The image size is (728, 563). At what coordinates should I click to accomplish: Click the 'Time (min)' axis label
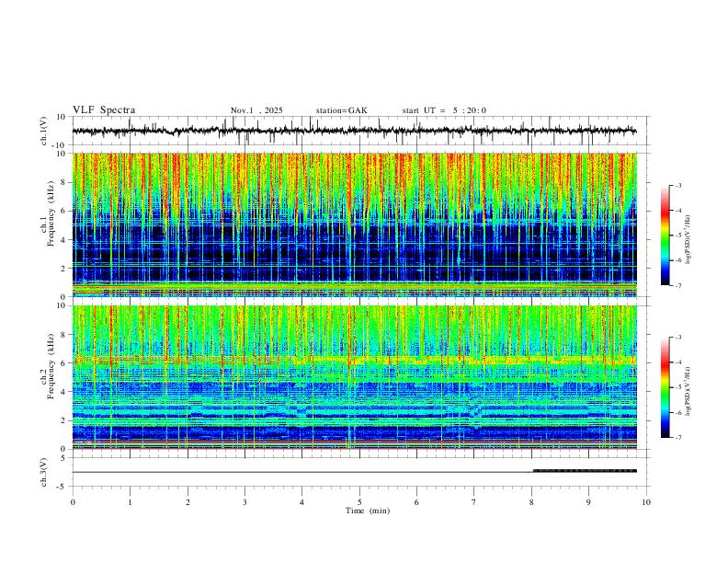368,511
